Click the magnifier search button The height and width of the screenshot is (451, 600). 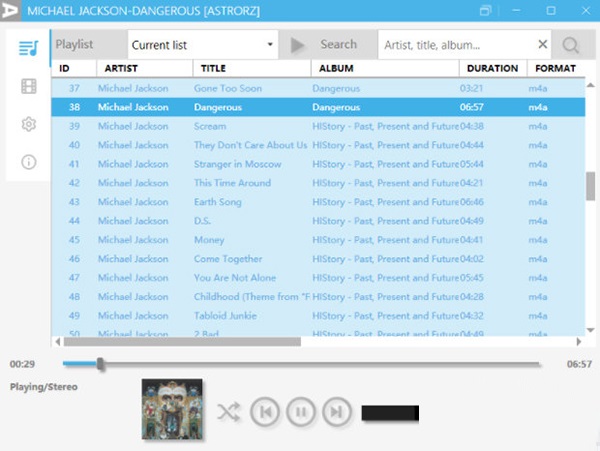570,45
